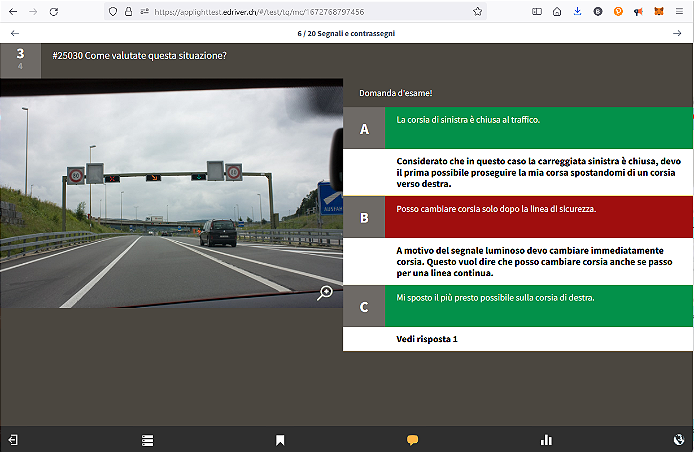Open site permissions icon in address bar
Viewport: 694px width, 453px height.
tap(144, 12)
